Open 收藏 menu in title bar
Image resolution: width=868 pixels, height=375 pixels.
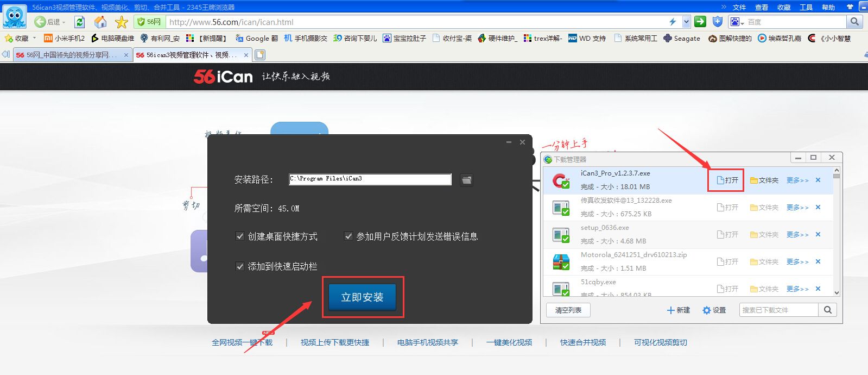tap(784, 7)
